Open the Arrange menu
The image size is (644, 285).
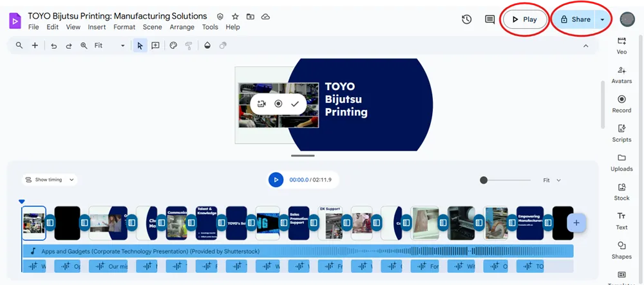coord(182,27)
